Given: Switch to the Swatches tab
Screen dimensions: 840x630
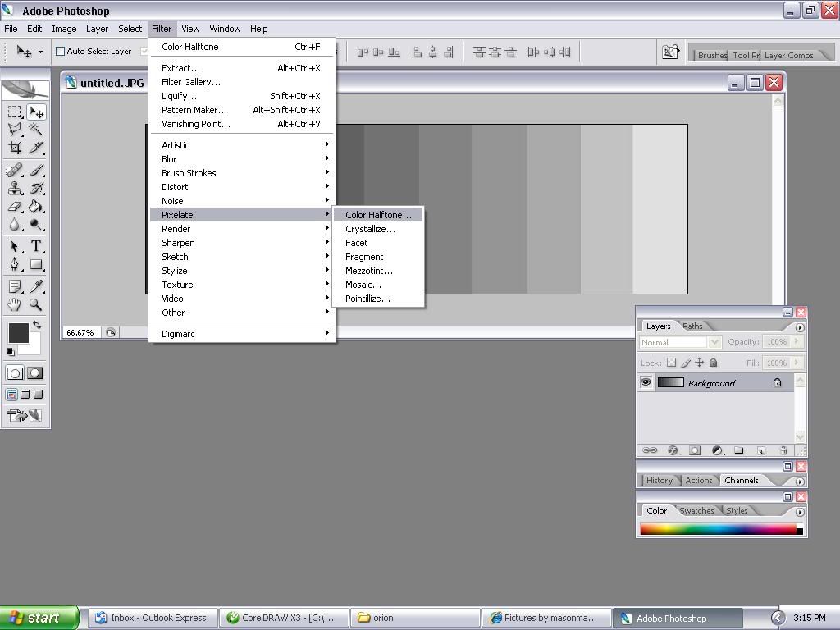Looking at the screenshot, I should (696, 511).
